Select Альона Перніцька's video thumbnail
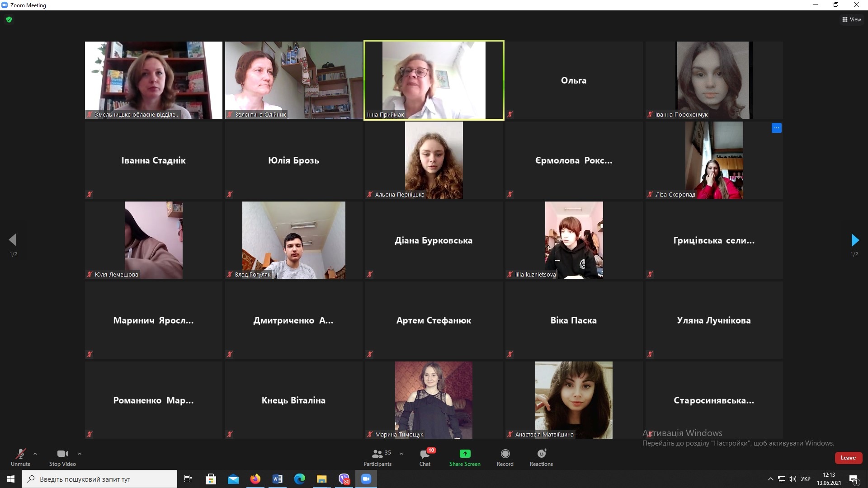The width and height of the screenshot is (868, 488). pyautogui.click(x=434, y=160)
